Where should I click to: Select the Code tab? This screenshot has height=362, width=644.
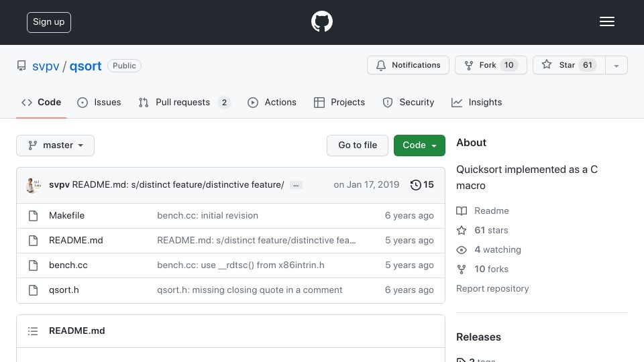pyautogui.click(x=42, y=102)
